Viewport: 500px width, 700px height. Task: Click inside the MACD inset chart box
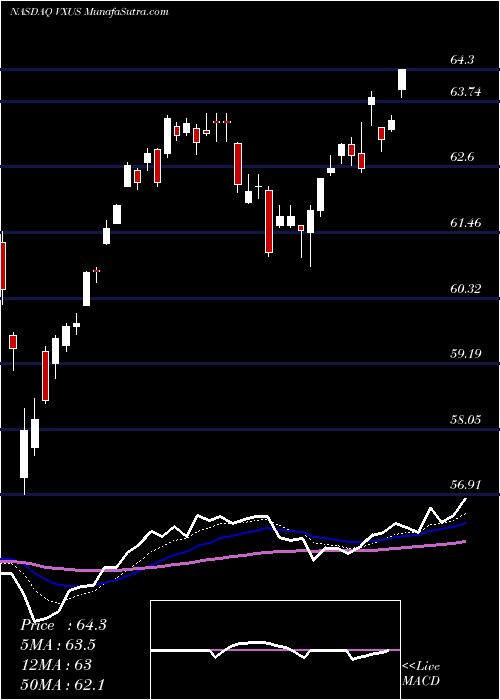275,650
